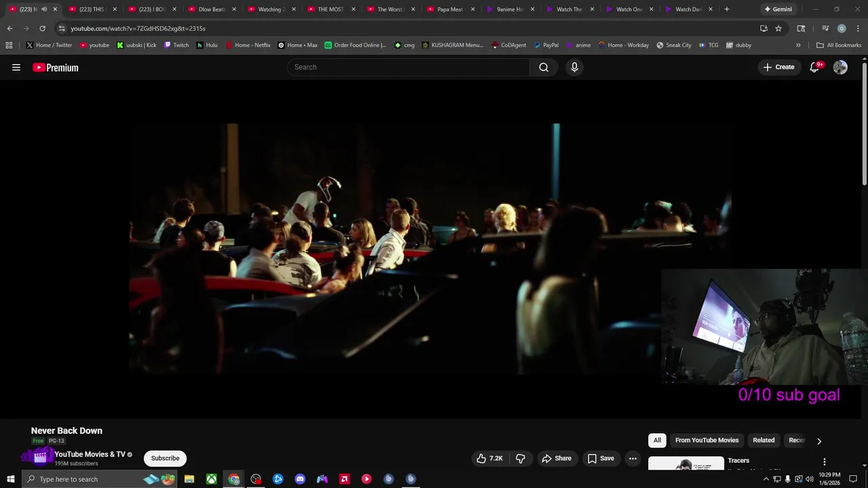Open the Sneak City bookmark

pyautogui.click(x=673, y=45)
